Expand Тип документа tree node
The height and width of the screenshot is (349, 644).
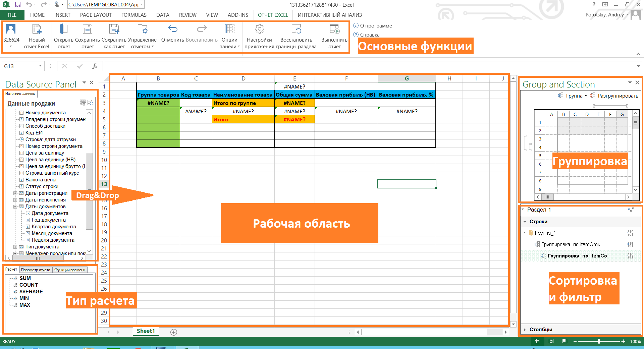[x=15, y=247]
